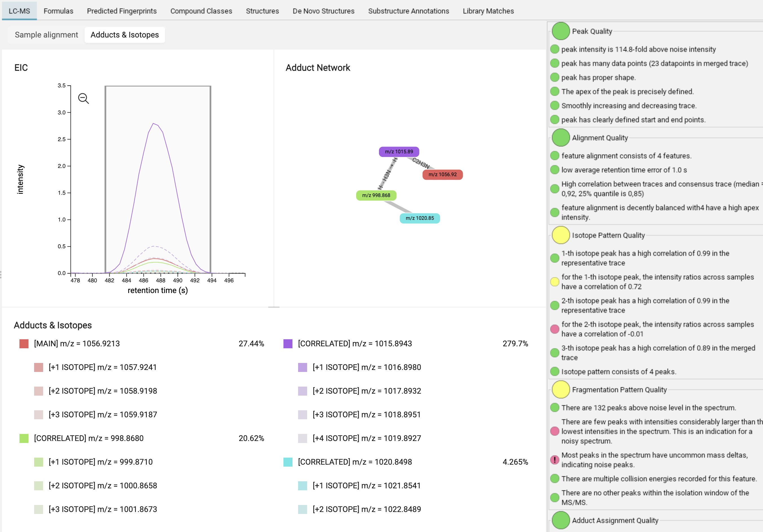Click the green Alignment Quality status circle
763x532 pixels.
(561, 138)
